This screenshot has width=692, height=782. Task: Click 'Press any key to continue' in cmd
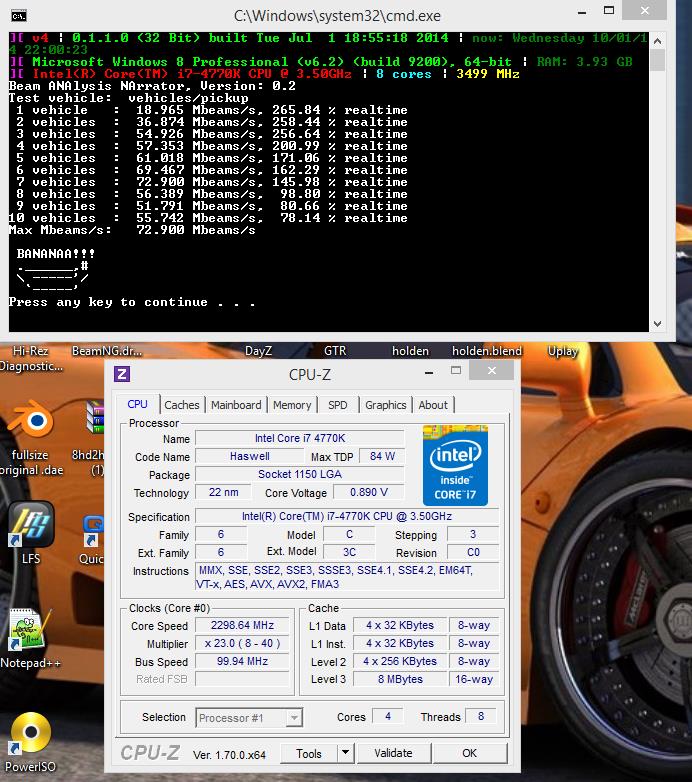tap(132, 302)
